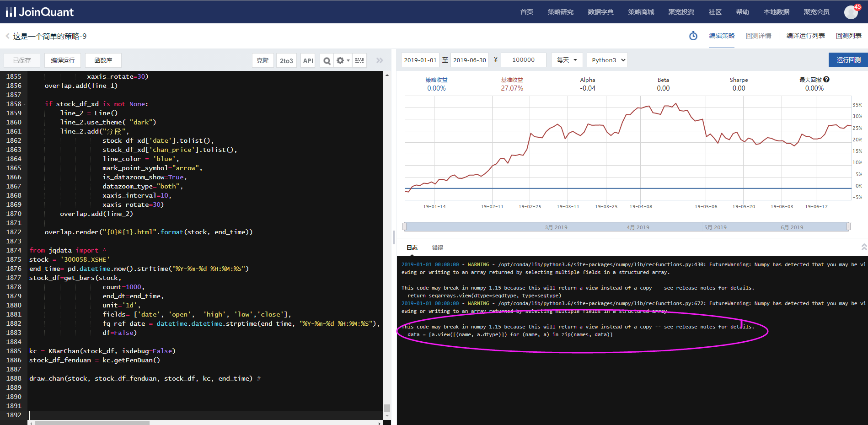Toggle code fold at line 1858
The image size is (868, 425).
25,104
